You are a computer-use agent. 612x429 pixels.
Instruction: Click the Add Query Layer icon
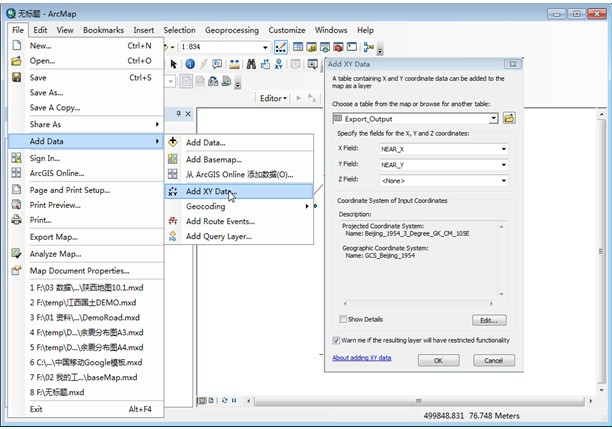point(173,236)
